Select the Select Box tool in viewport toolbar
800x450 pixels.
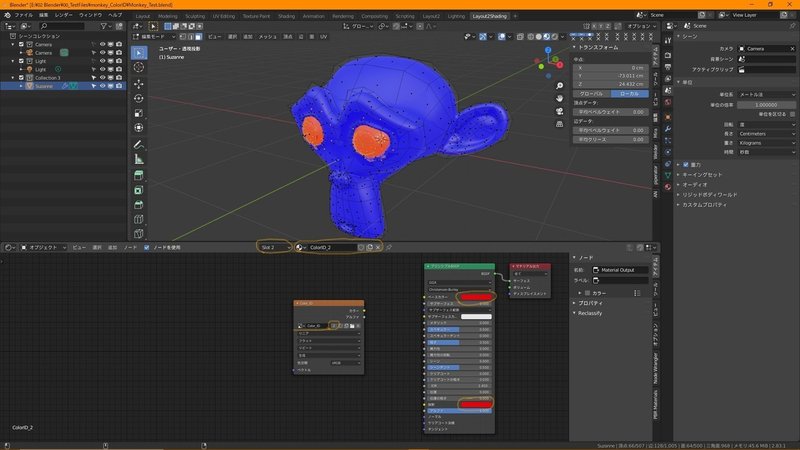click(x=139, y=53)
